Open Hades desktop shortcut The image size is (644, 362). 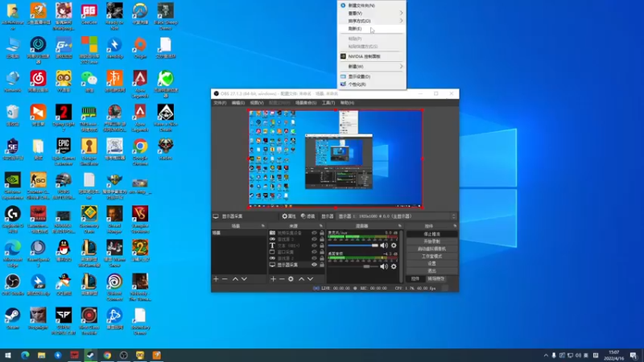pyautogui.click(x=166, y=149)
